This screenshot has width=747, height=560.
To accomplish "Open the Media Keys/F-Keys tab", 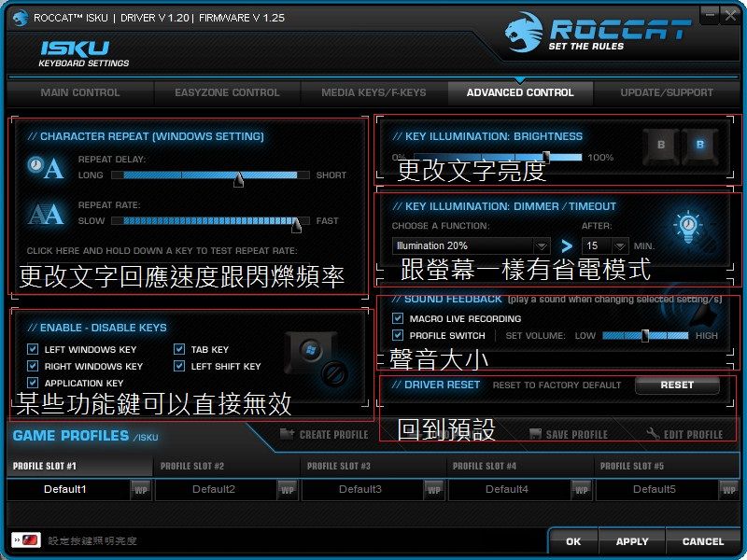I will [374, 92].
